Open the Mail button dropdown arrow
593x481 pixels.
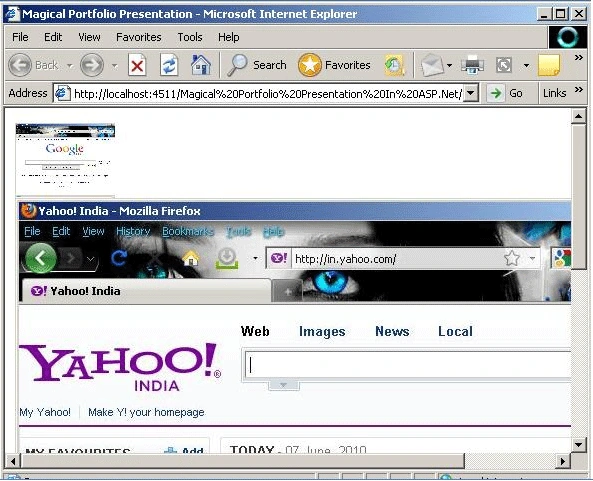coord(449,65)
